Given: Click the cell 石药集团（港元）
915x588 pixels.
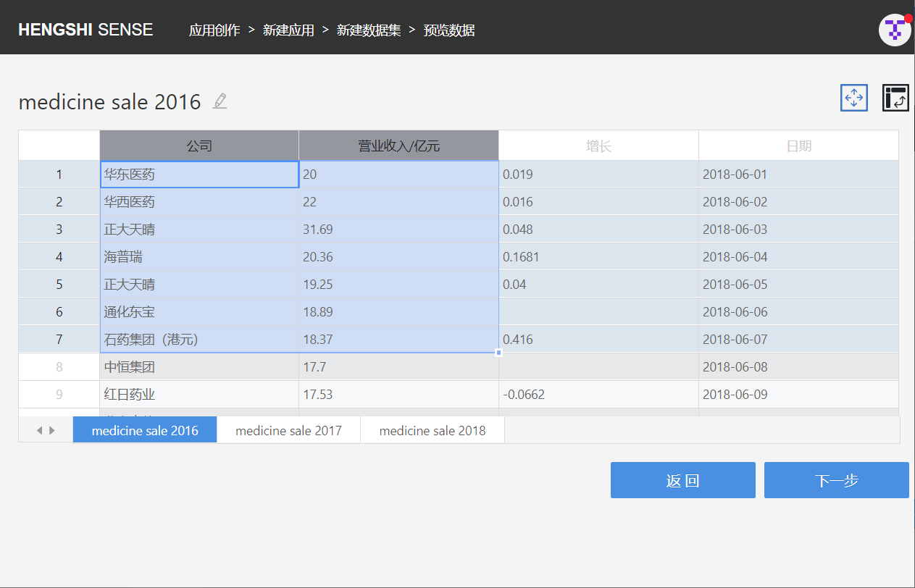Looking at the screenshot, I should (199, 340).
